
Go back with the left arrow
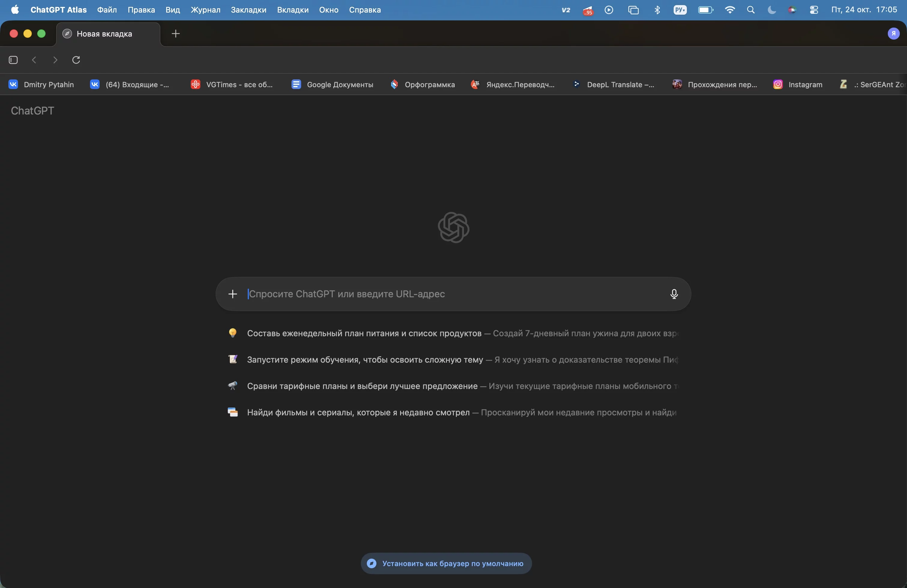[34, 60]
